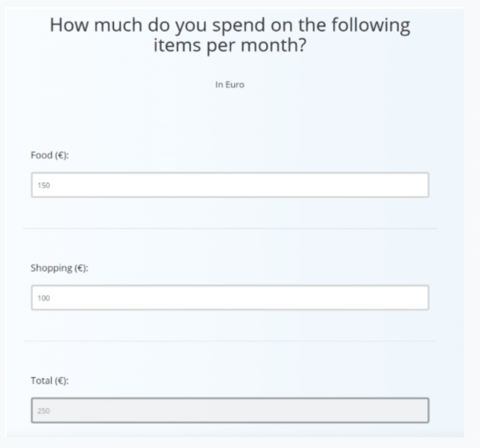Click the "Shopping (€):" label

click(x=60, y=268)
